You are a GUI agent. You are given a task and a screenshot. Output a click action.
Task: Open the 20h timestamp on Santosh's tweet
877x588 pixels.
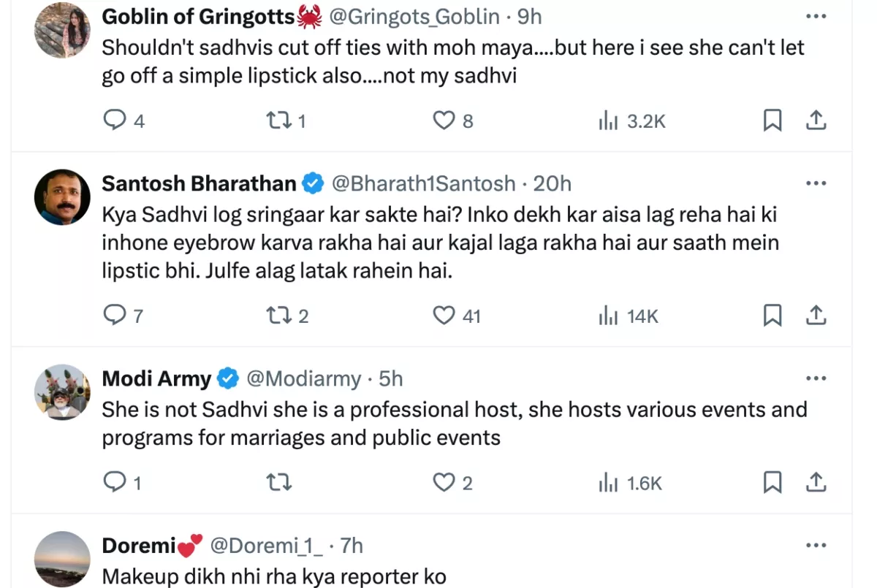tap(553, 183)
